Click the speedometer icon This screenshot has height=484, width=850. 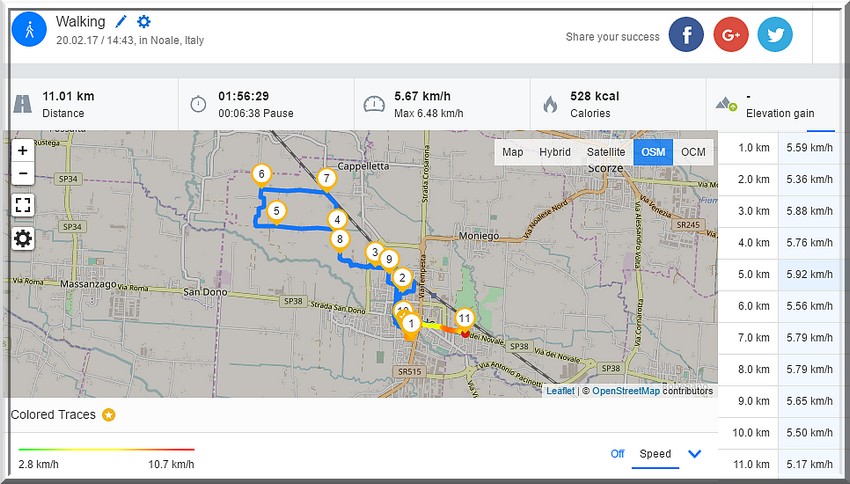pyautogui.click(x=374, y=104)
